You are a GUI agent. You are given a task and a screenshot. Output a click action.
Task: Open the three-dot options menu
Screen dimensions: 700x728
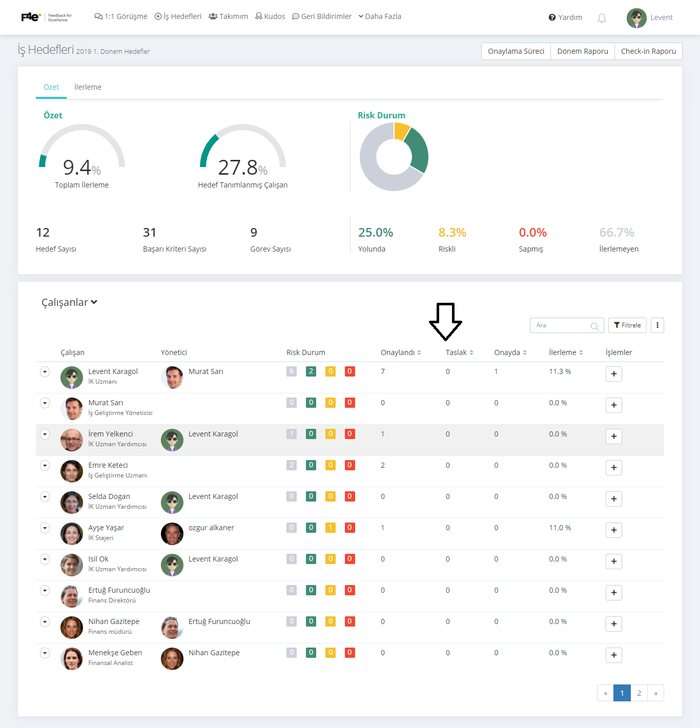click(657, 325)
